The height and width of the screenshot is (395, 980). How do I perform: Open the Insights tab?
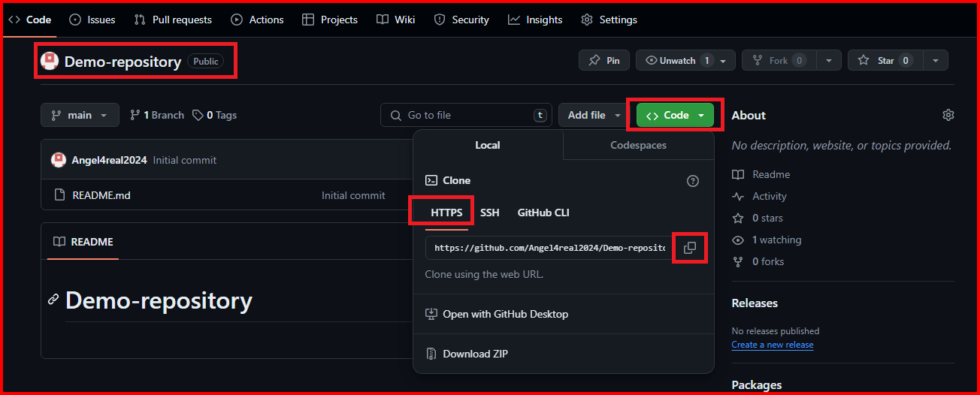(535, 20)
